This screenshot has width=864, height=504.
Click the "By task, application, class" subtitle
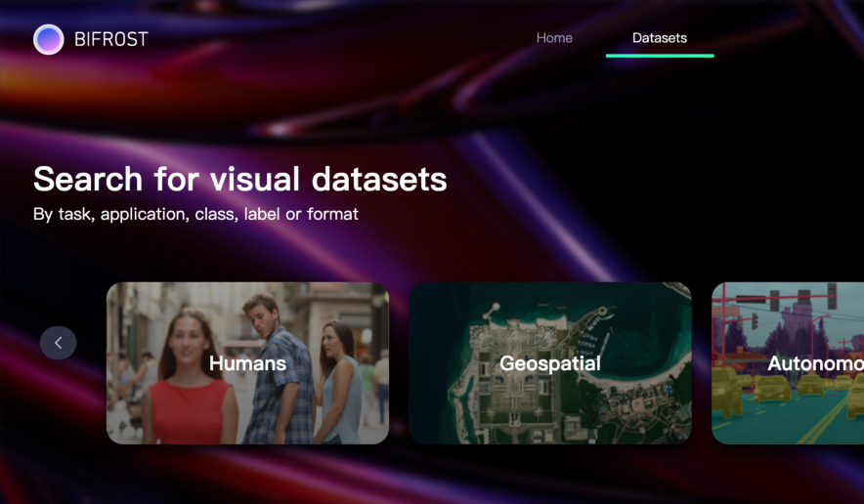195,214
